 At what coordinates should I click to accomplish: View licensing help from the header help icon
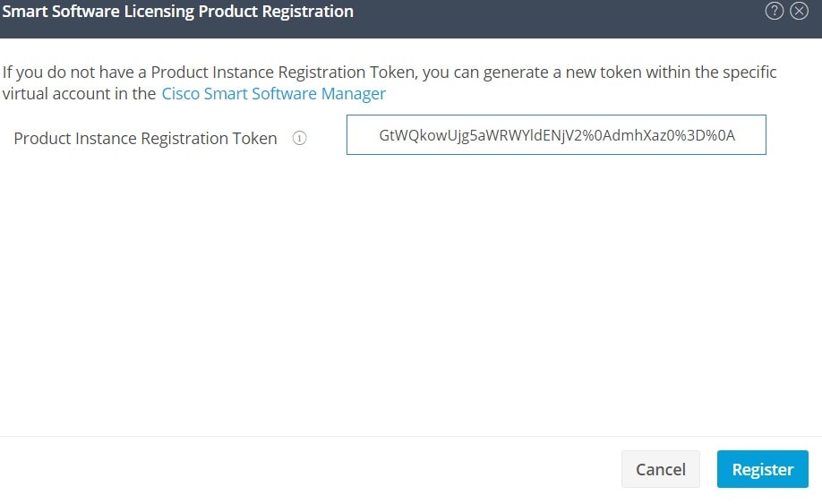[x=775, y=11]
